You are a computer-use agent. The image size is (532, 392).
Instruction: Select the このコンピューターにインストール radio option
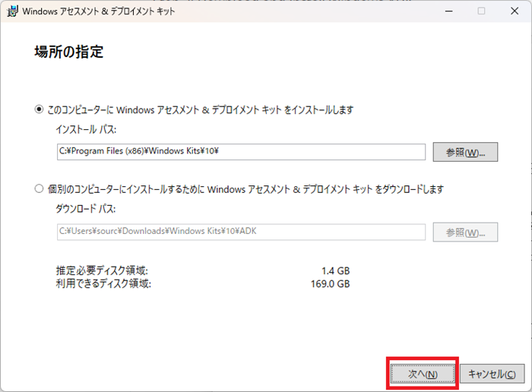coord(40,109)
